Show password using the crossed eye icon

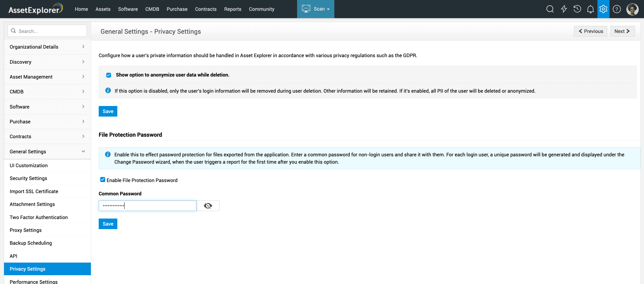point(208,206)
